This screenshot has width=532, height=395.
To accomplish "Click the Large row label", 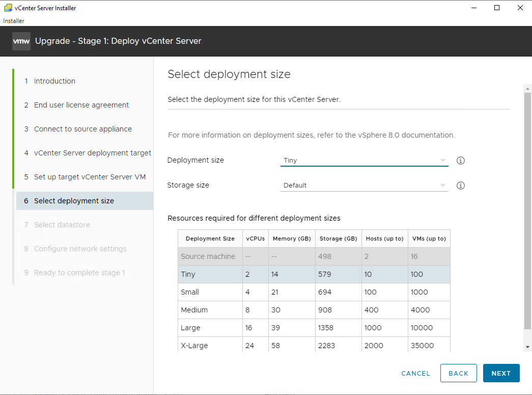I will (x=190, y=328).
